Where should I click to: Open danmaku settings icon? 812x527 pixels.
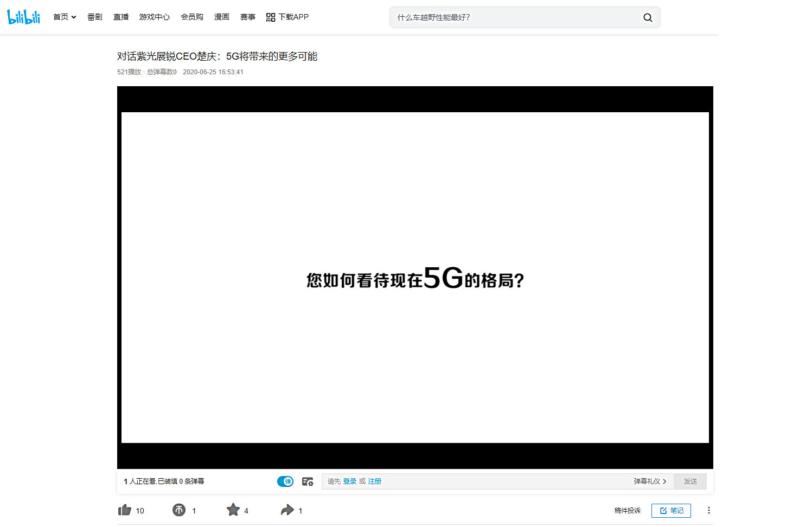point(308,481)
